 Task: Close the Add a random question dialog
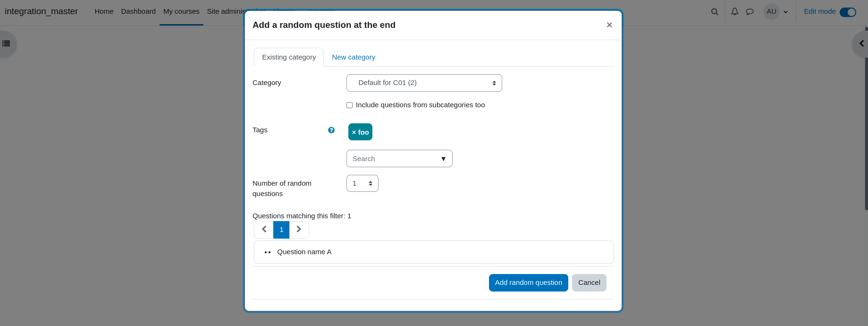pyautogui.click(x=609, y=25)
